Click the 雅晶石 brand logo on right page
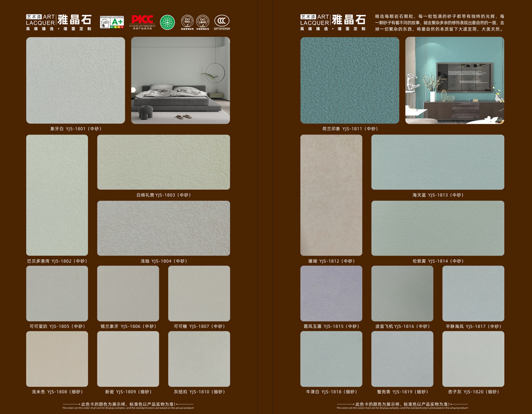Screen dimensions: 532x414 click(333, 22)
